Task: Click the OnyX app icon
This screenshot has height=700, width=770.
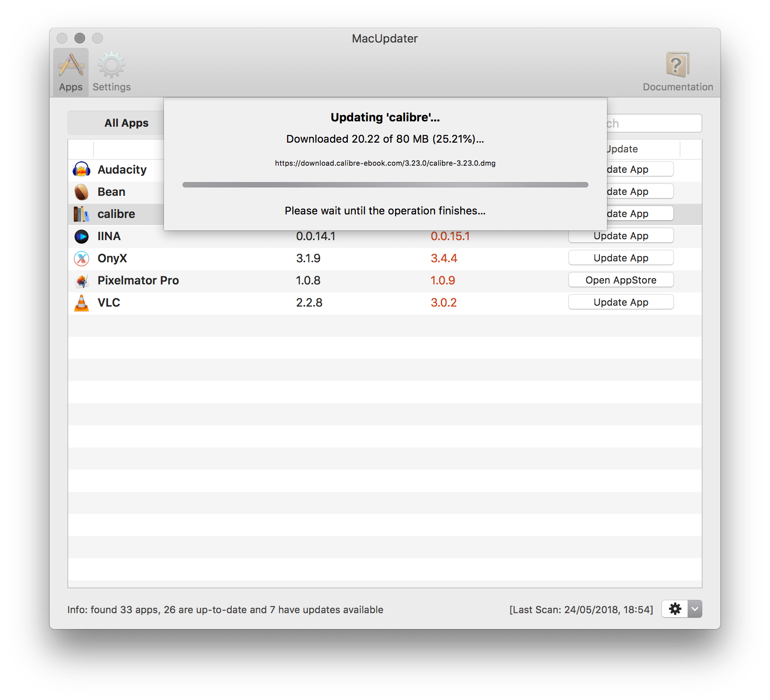Action: point(82,258)
